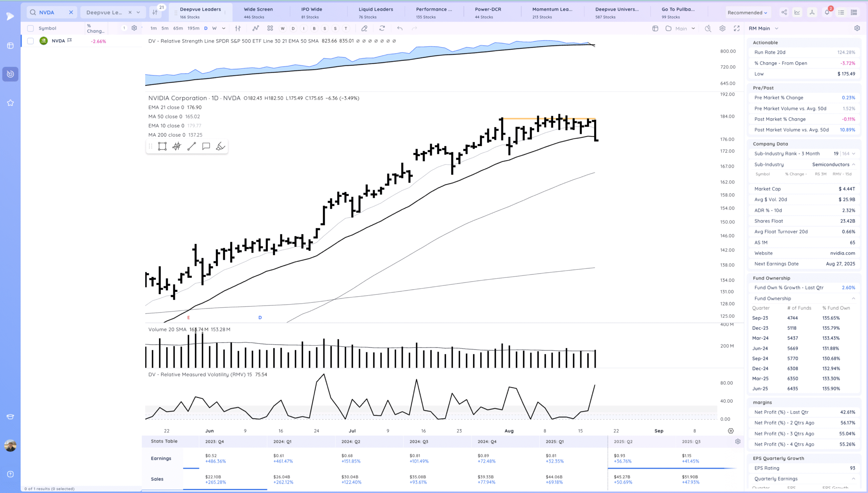Select the W weekly timeframe
The height and width of the screenshot is (493, 868).
(x=214, y=28)
